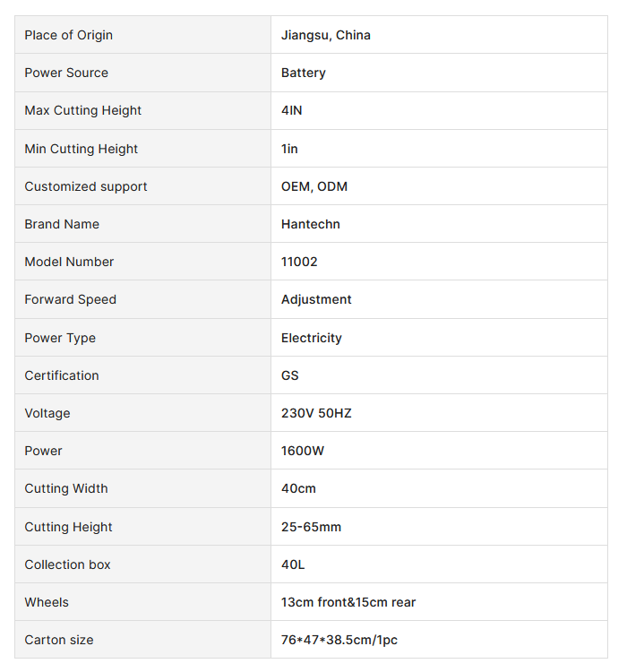Select the 25-65mm cutting height value
627x672 pixels.
coord(311,527)
